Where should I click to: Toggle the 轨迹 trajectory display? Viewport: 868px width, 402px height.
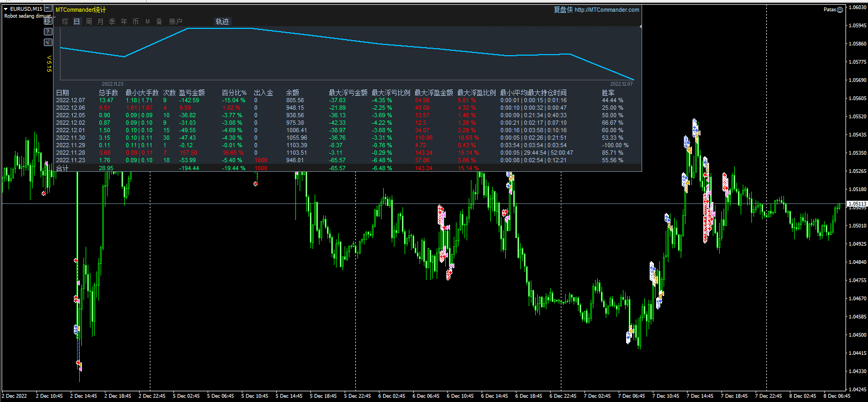(222, 21)
